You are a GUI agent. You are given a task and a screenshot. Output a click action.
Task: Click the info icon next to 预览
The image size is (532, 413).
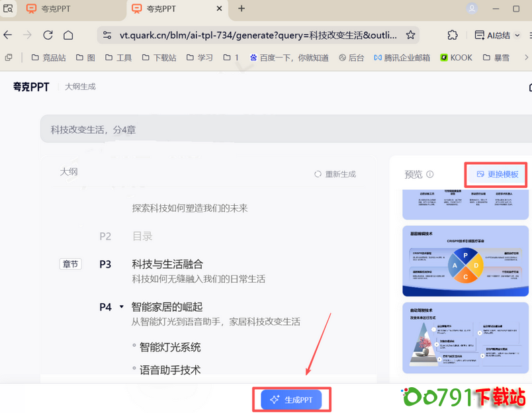click(x=430, y=174)
